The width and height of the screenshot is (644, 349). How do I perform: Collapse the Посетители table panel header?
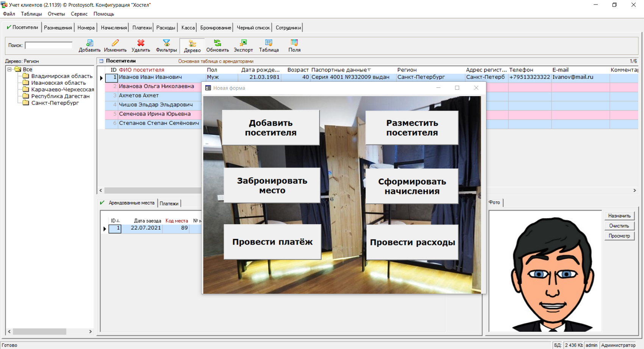pyautogui.click(x=101, y=61)
